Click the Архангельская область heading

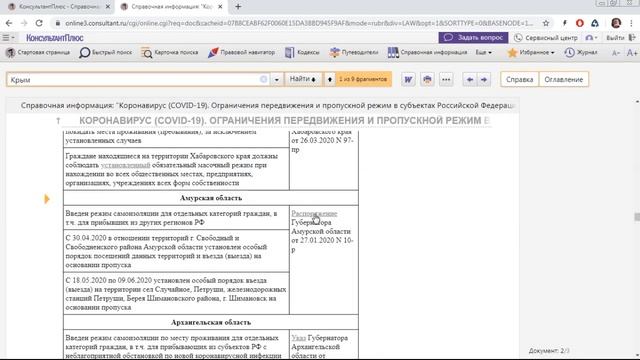pyautogui.click(x=211, y=322)
